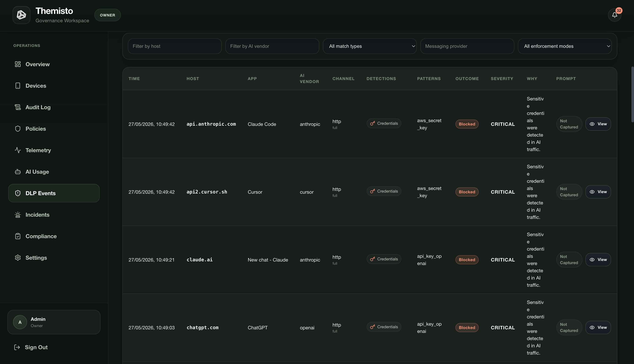
Task: Click the Audit Log scroll icon
Action: coord(18,107)
